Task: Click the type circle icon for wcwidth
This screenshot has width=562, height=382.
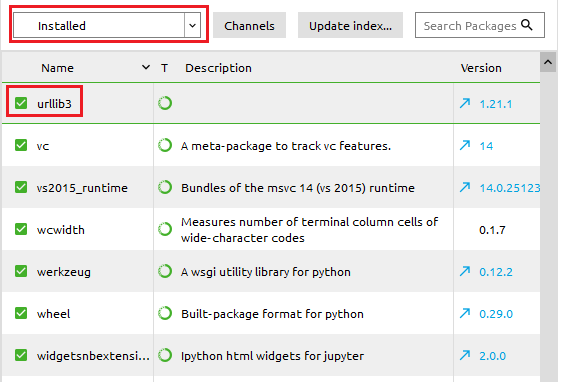Action: click(x=165, y=229)
